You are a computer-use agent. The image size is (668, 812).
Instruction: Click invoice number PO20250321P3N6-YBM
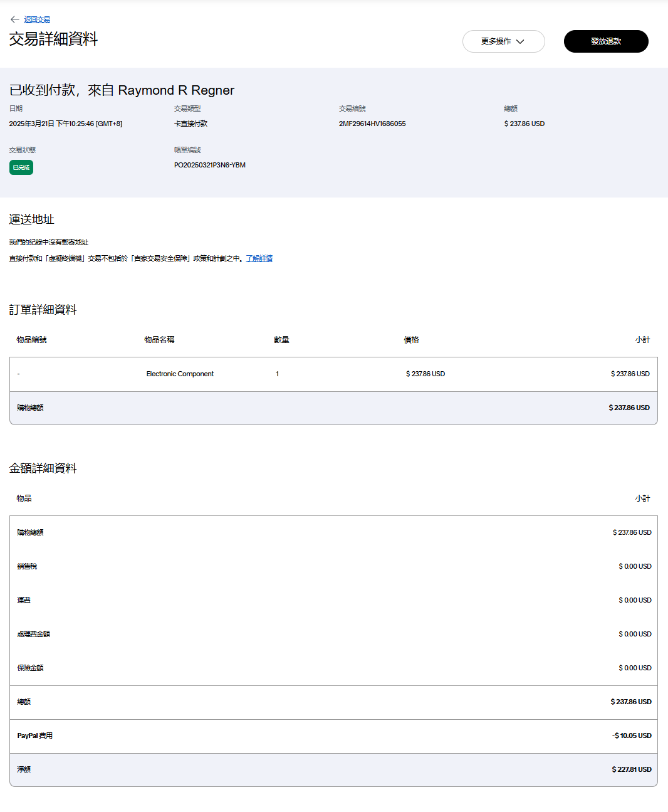click(x=209, y=165)
